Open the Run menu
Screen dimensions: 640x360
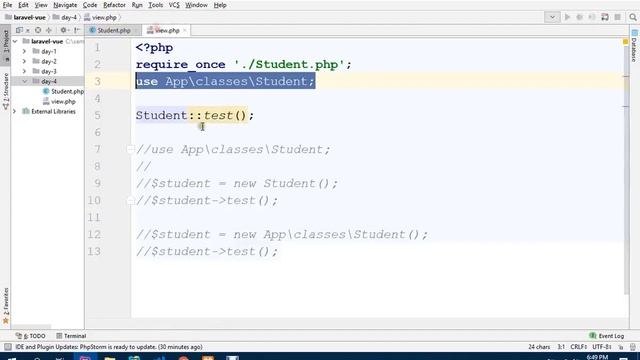point(137,5)
